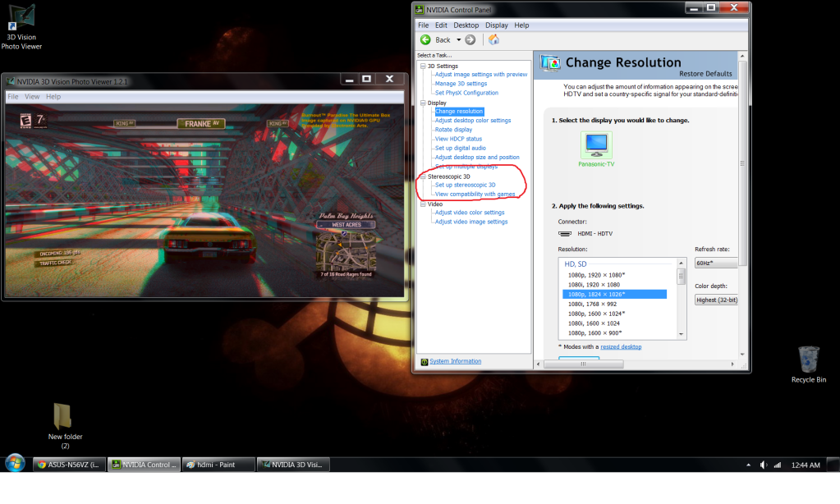Click the Windows Start orb
This screenshot has height=504, width=840.
coord(14,464)
